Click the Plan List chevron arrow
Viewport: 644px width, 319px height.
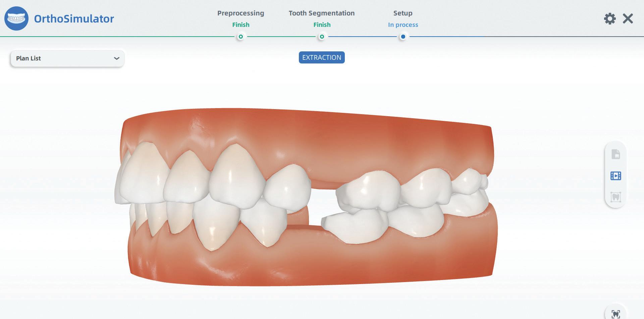tap(116, 58)
